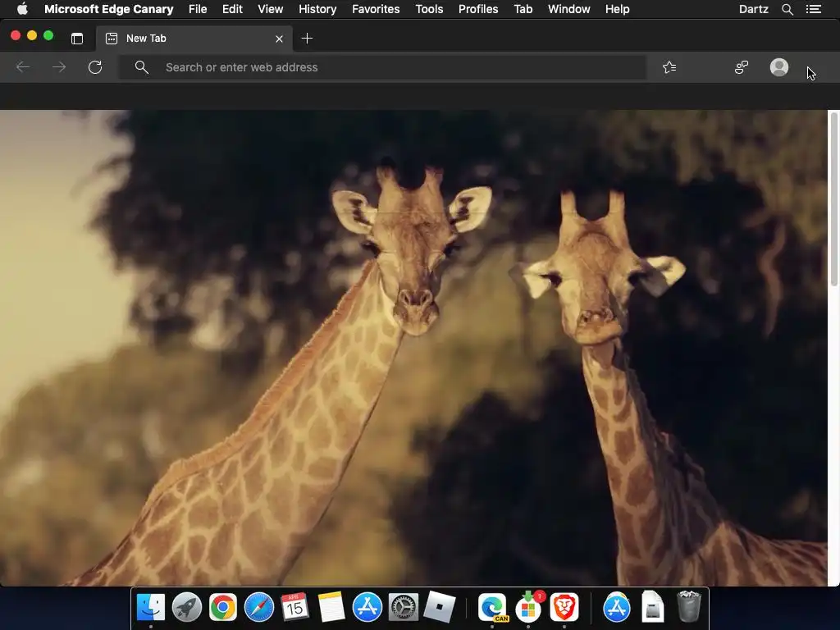Click the back navigation arrow
This screenshot has height=630, width=840.
coord(23,67)
